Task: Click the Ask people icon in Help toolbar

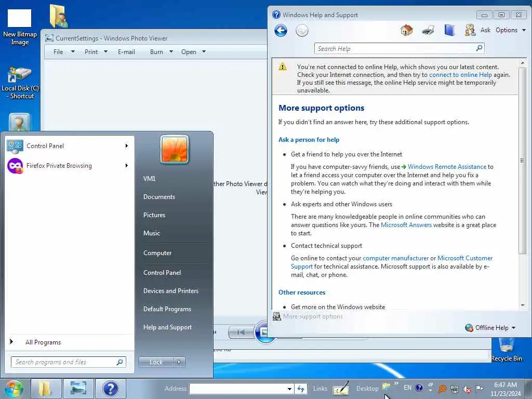Action: click(x=470, y=30)
